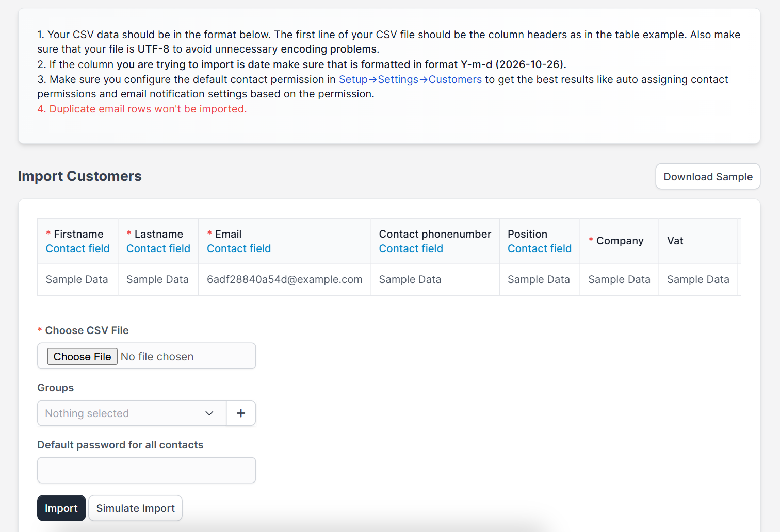Click 'Contact field' under Position
The width and height of the screenshot is (780, 532).
540,248
